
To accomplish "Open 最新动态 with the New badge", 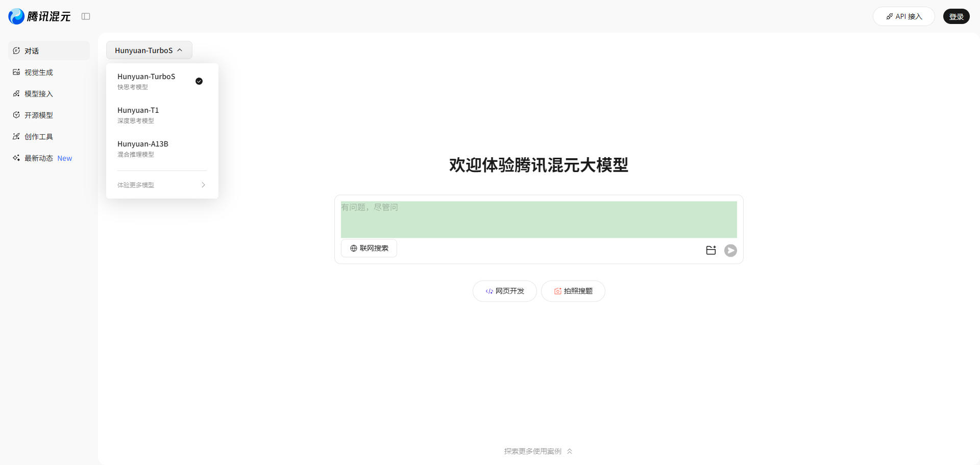I will [x=49, y=158].
